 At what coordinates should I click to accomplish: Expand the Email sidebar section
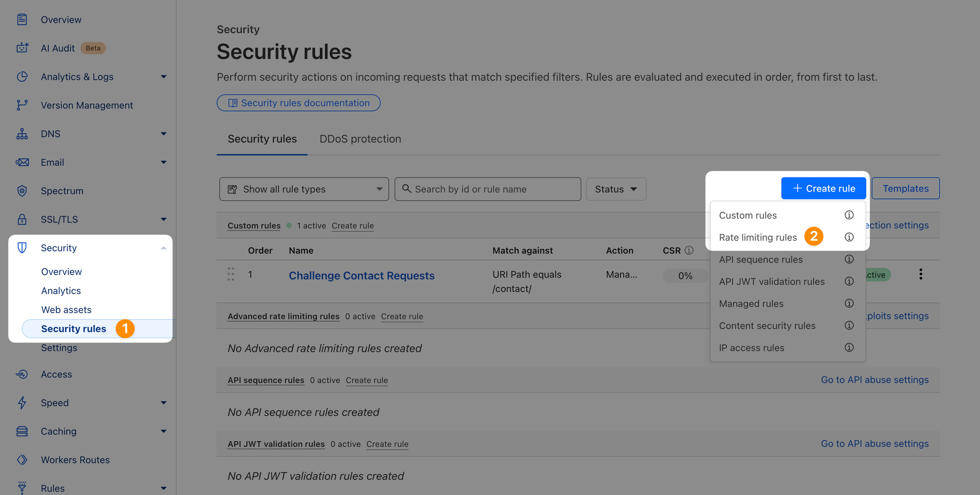164,162
